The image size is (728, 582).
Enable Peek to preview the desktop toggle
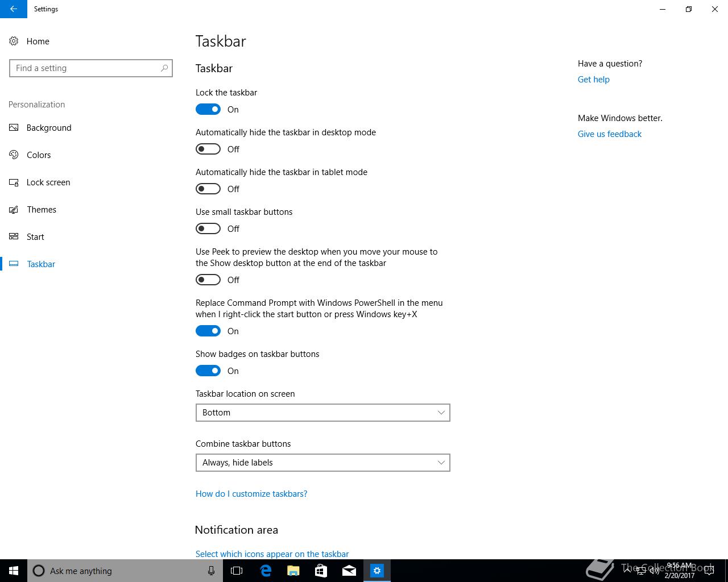pyautogui.click(x=208, y=280)
